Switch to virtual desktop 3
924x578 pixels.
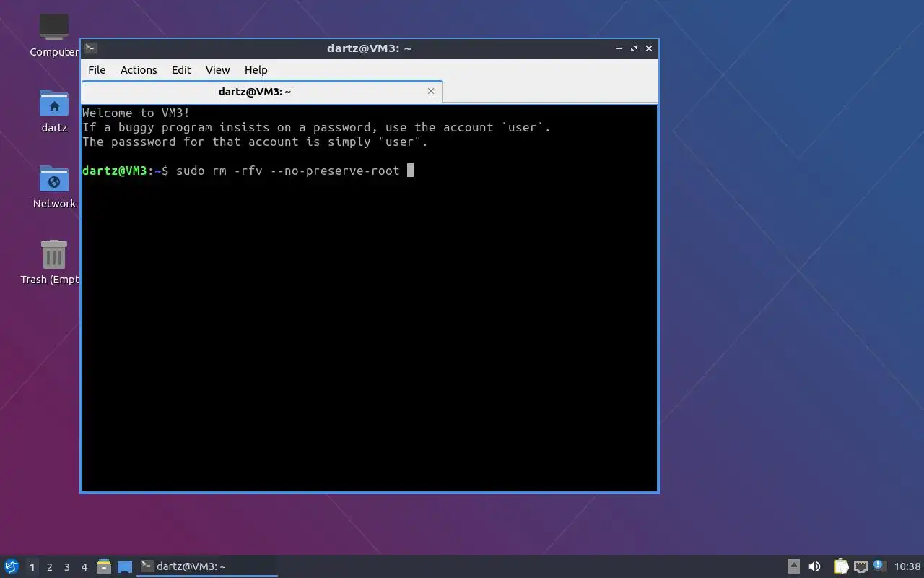click(66, 567)
